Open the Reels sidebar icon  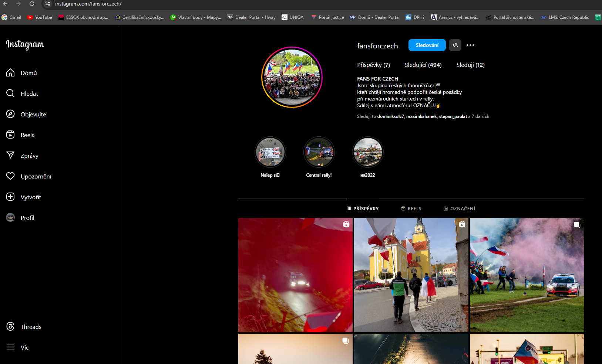click(x=10, y=135)
